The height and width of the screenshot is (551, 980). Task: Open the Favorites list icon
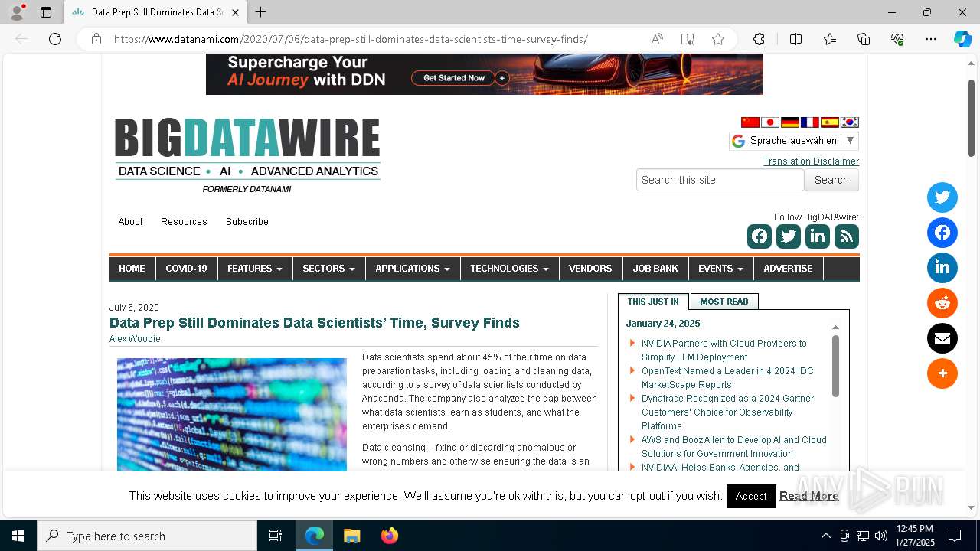click(830, 39)
